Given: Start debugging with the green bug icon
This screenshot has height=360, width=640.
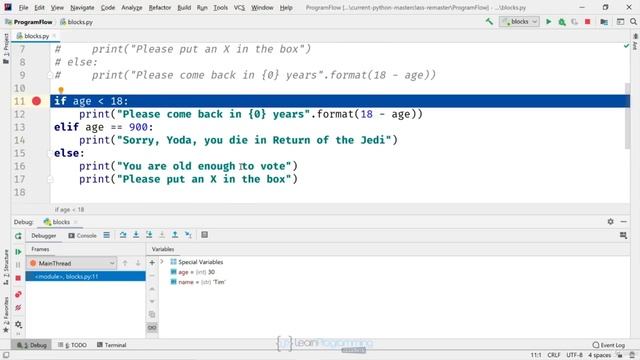Looking at the screenshot, I should point(562,22).
